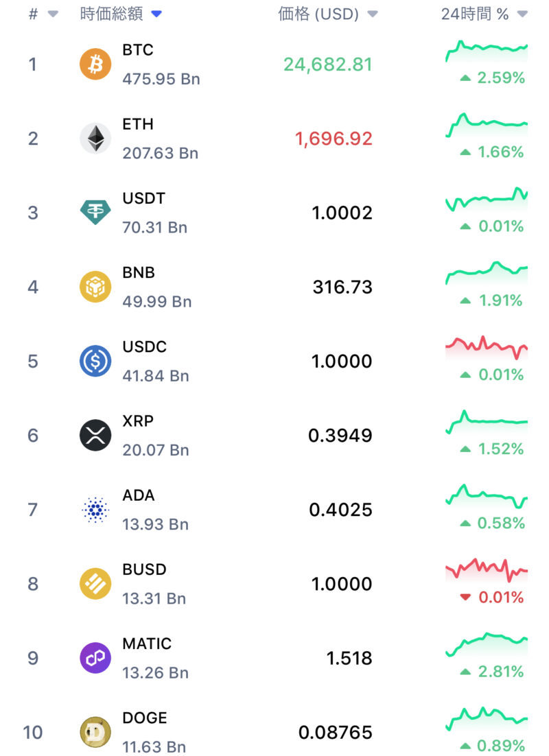Click ETH price 1,696.92

pyautogui.click(x=334, y=139)
